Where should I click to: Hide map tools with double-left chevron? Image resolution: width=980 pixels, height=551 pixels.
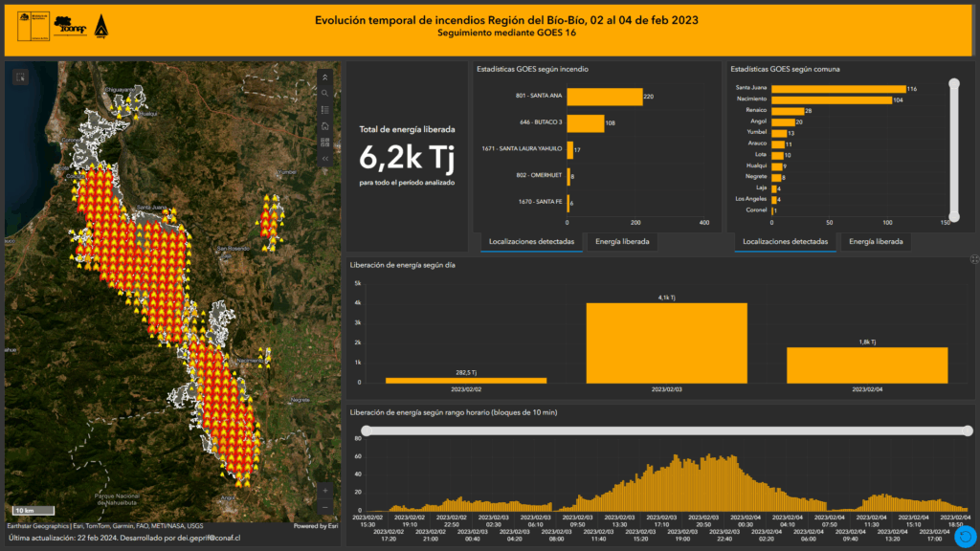[x=325, y=158]
